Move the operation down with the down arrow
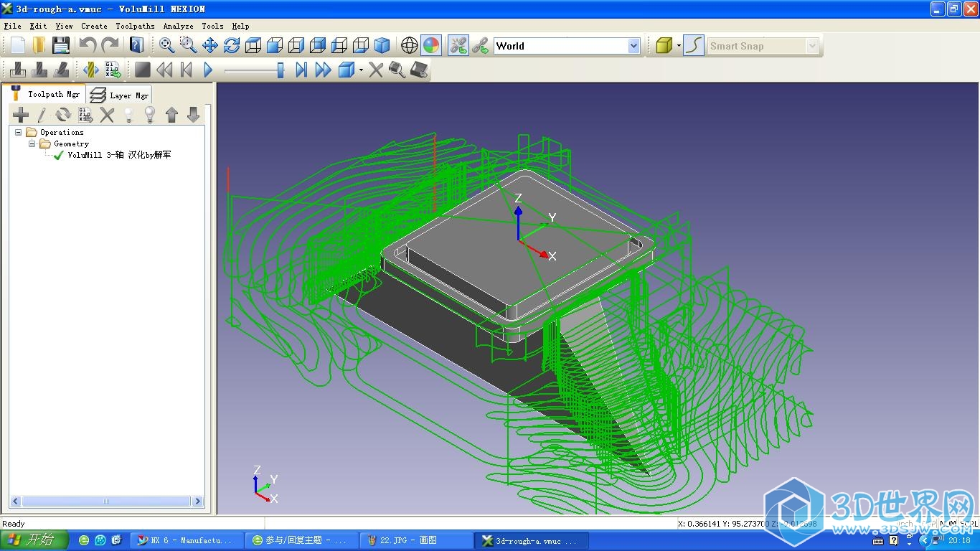Viewport: 980px width, 551px height. pos(193,114)
